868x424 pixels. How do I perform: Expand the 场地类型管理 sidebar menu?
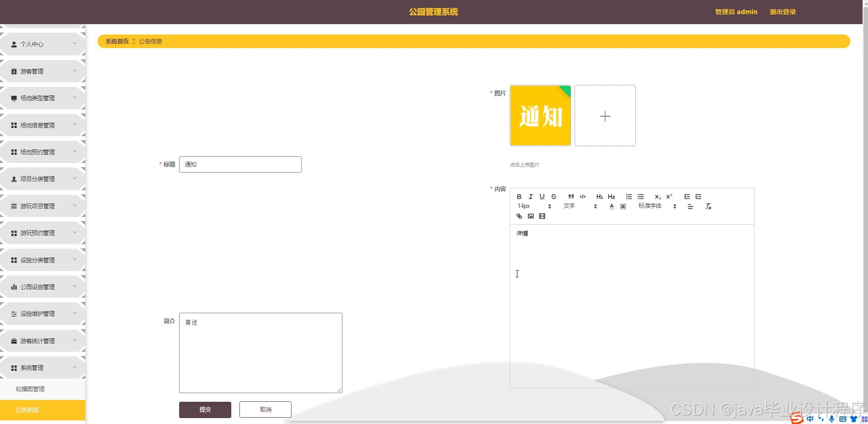43,98
